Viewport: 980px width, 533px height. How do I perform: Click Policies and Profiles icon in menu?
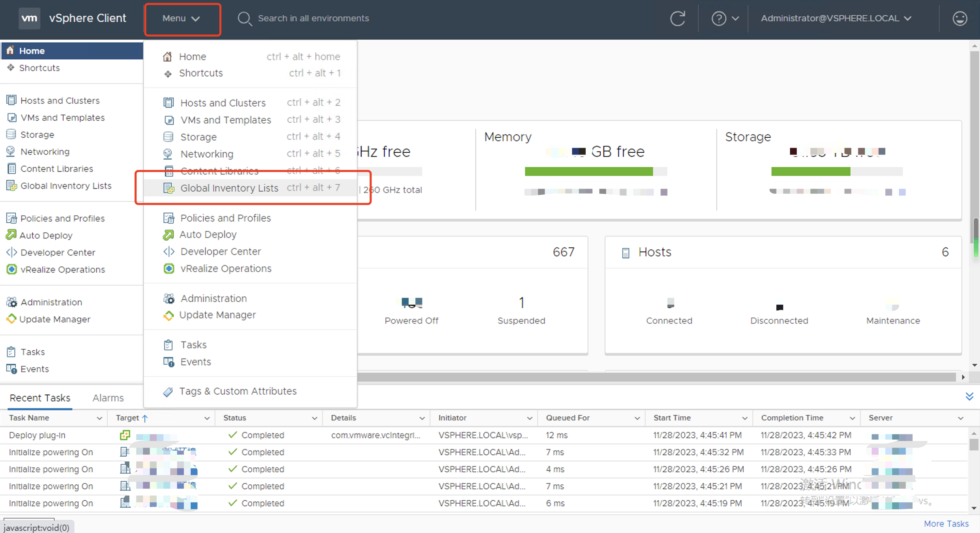coord(169,218)
